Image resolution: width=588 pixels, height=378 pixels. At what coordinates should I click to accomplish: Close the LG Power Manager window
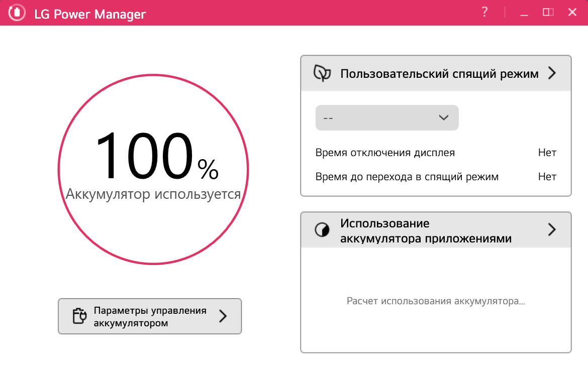pos(572,13)
